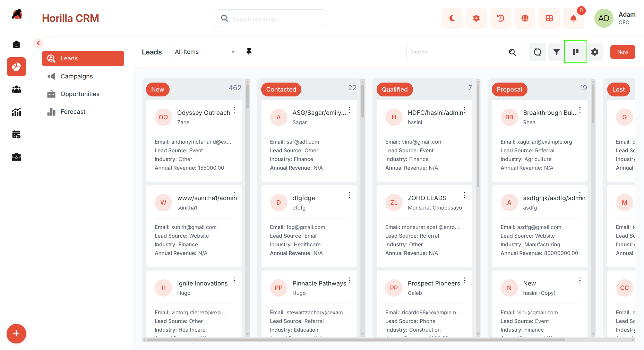The width and height of the screenshot is (644, 350).
Task: Reload the leads list
Action: point(538,52)
